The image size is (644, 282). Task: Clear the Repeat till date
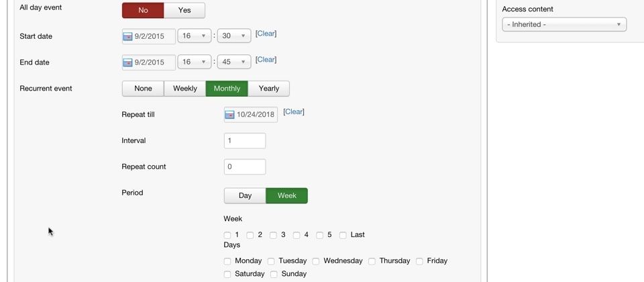[x=294, y=112]
